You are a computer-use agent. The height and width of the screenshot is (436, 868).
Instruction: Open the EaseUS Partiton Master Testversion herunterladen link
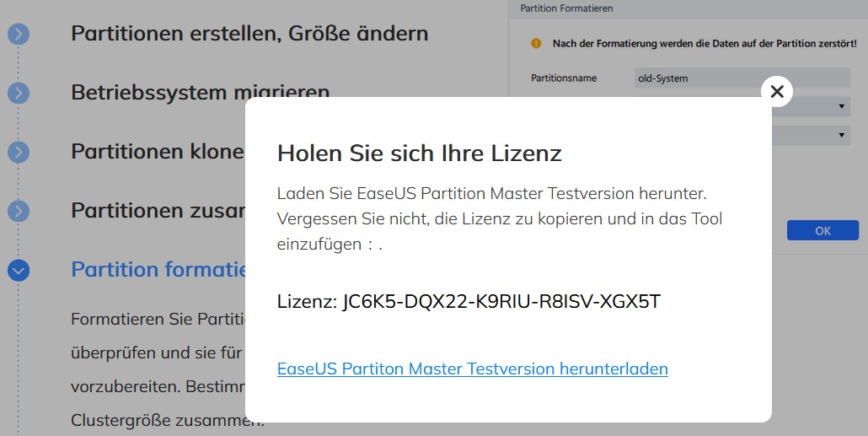click(x=472, y=369)
